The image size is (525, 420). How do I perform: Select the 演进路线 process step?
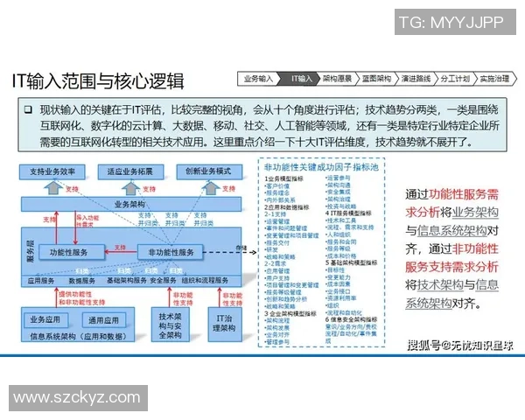(x=416, y=79)
